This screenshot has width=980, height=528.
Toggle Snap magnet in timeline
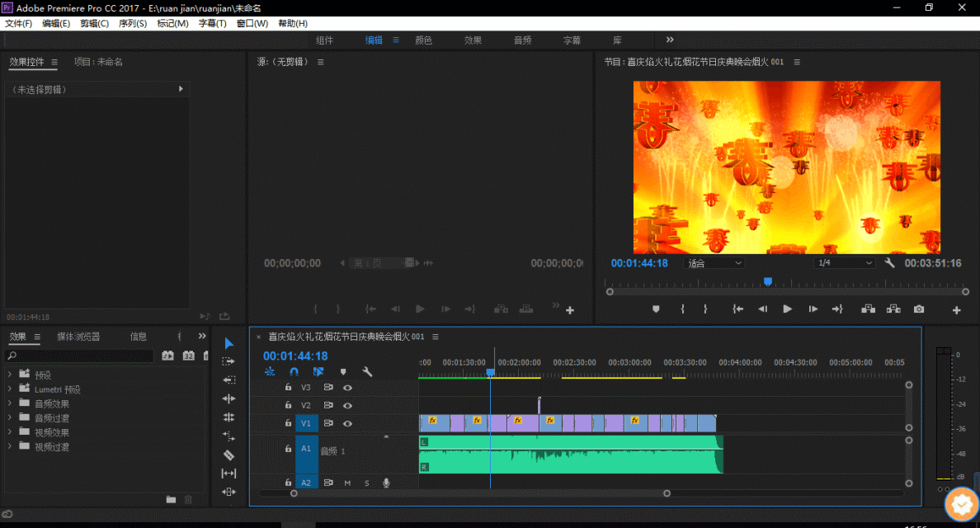294,372
